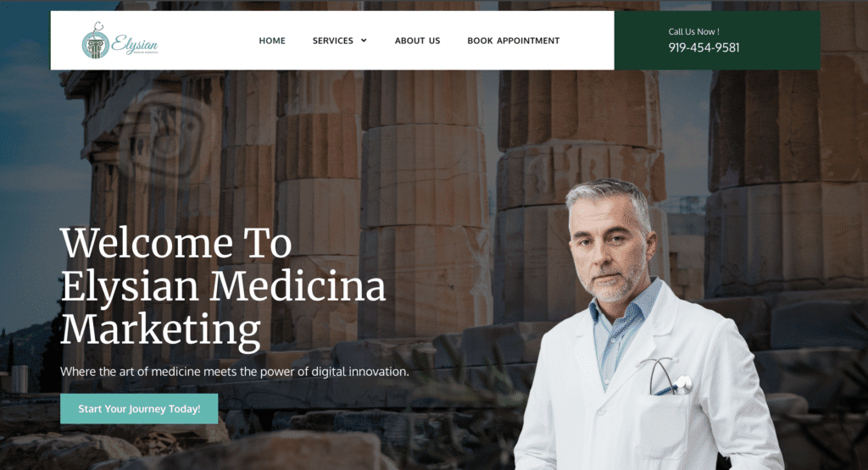
Task: Click the Elysian column emblem logo
Action: (x=96, y=41)
